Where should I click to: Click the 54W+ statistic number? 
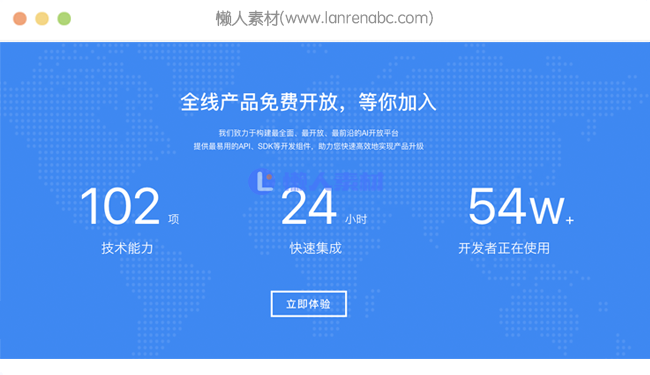[521, 206]
